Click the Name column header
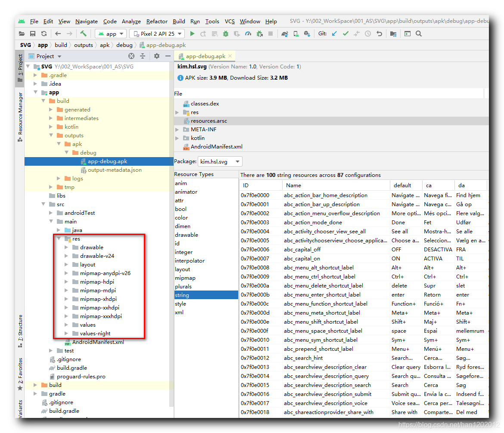This screenshot has width=504, height=433. (336, 186)
